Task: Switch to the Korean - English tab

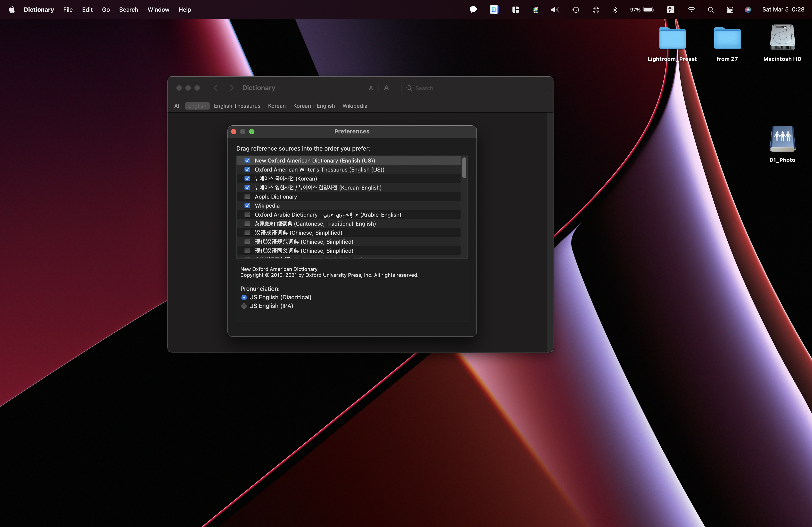Action: (314, 106)
